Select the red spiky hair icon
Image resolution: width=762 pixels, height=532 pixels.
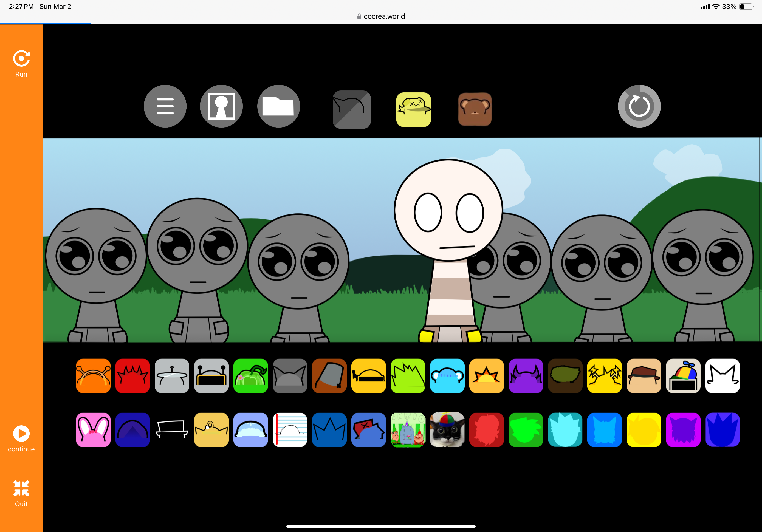pyautogui.click(x=132, y=376)
